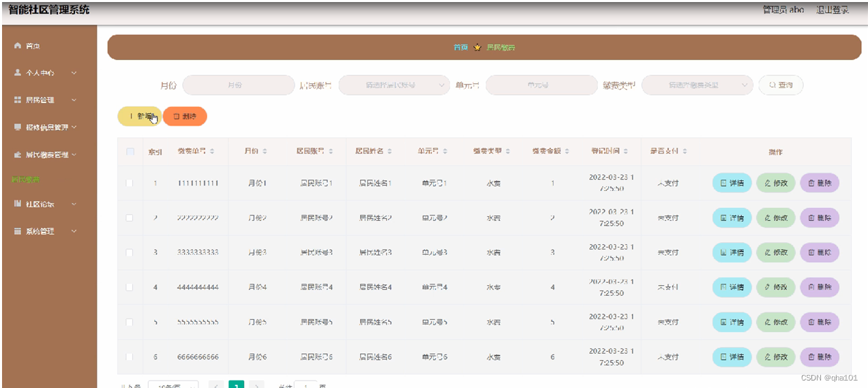Click the 居民缴费 breadcrumb label

500,48
